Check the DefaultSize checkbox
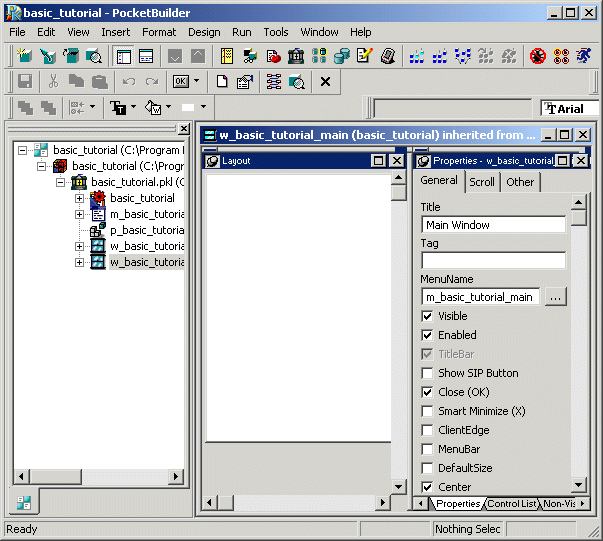Screen dimensions: 603x541 (427, 468)
